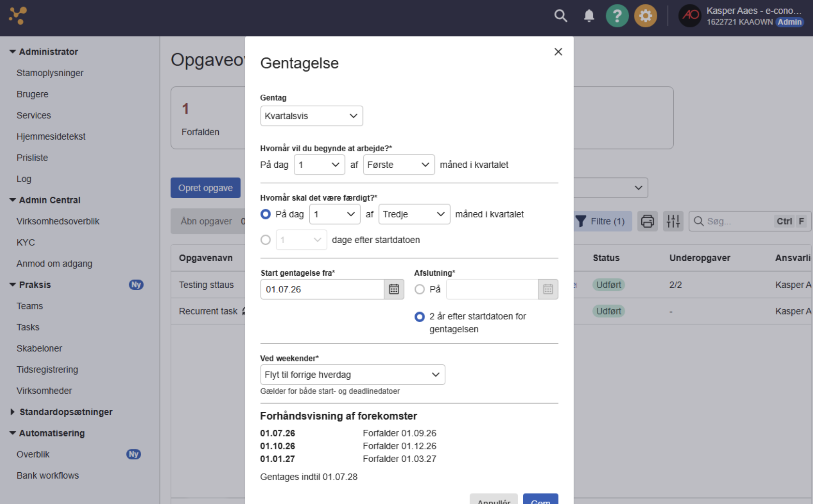Image resolution: width=813 pixels, height=504 pixels.
Task: Open Tidsregistrering in sidebar
Action: (47, 370)
